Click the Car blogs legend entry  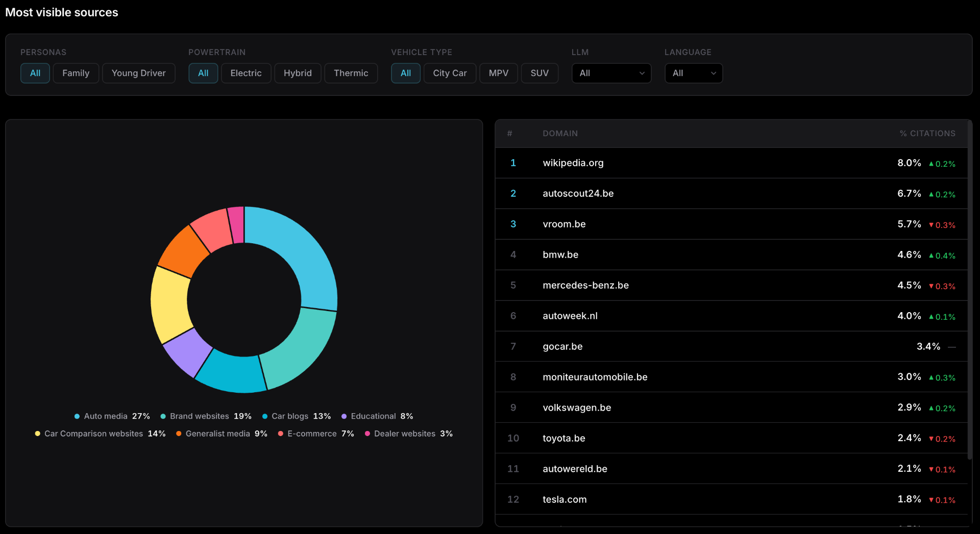(x=297, y=416)
